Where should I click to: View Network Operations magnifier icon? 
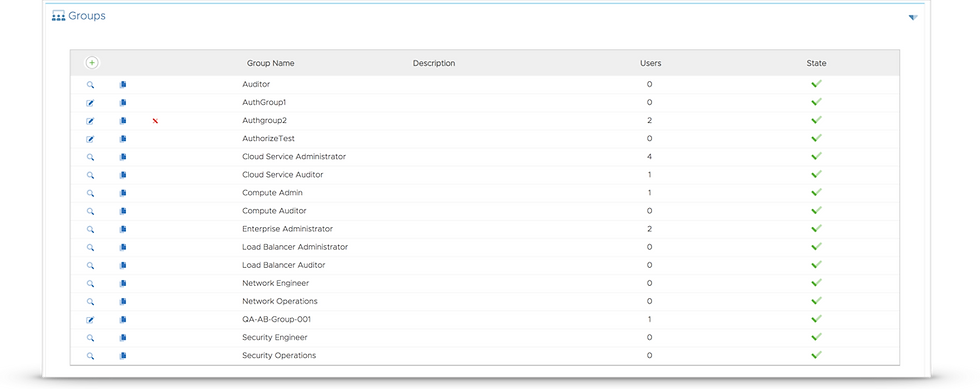coord(90,302)
